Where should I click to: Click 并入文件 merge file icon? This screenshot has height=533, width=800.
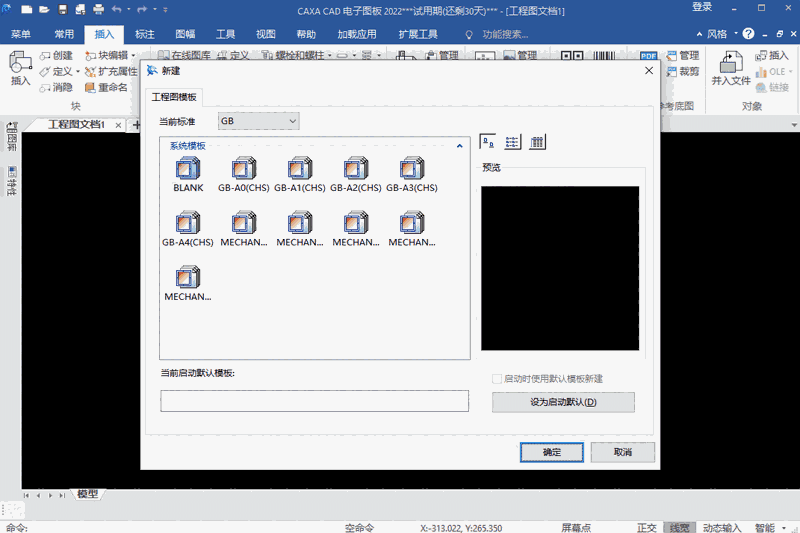[x=731, y=68]
